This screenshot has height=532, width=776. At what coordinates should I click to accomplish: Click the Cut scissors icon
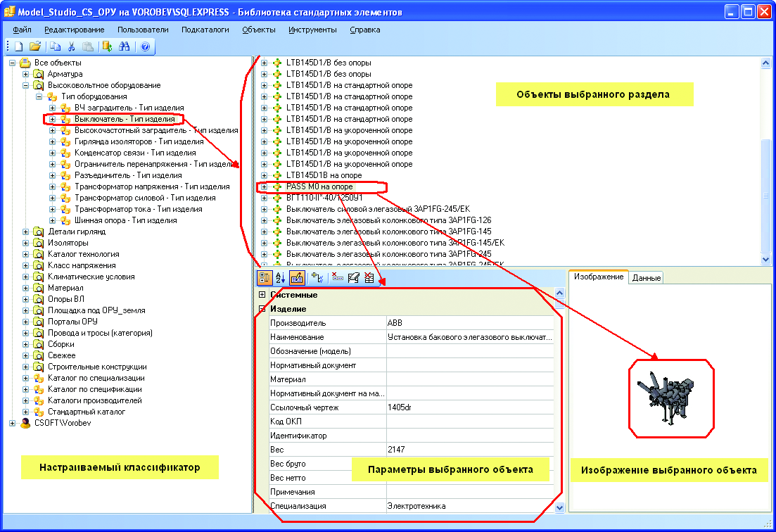pyautogui.click(x=71, y=46)
